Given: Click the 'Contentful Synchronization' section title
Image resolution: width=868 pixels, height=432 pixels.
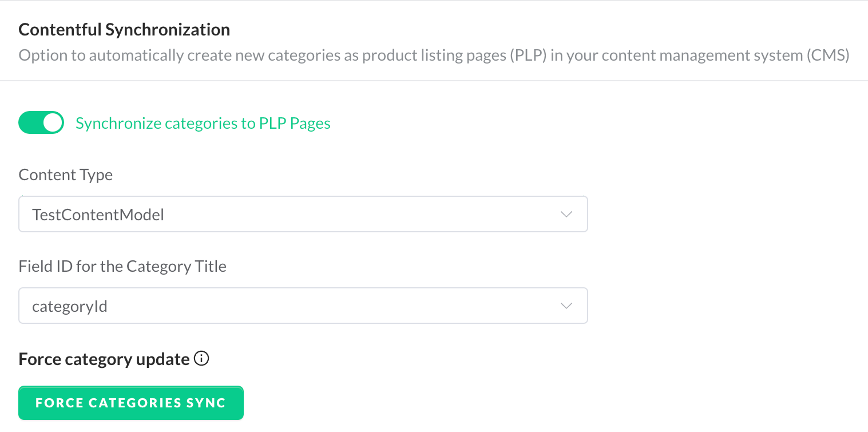Looking at the screenshot, I should [x=124, y=30].
